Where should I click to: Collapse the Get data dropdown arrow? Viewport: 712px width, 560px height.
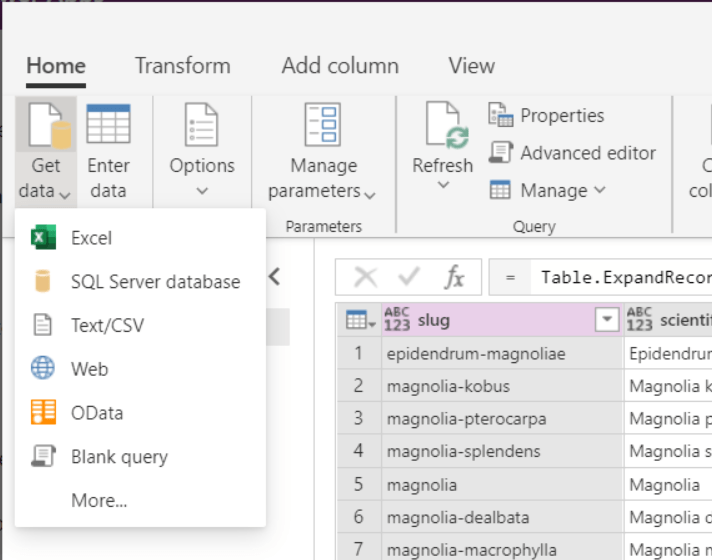coord(65,194)
